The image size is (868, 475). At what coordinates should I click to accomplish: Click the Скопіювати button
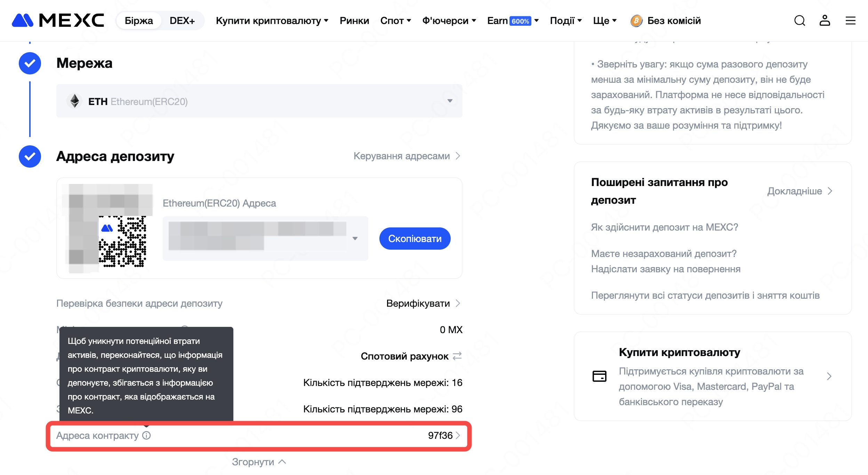415,238
